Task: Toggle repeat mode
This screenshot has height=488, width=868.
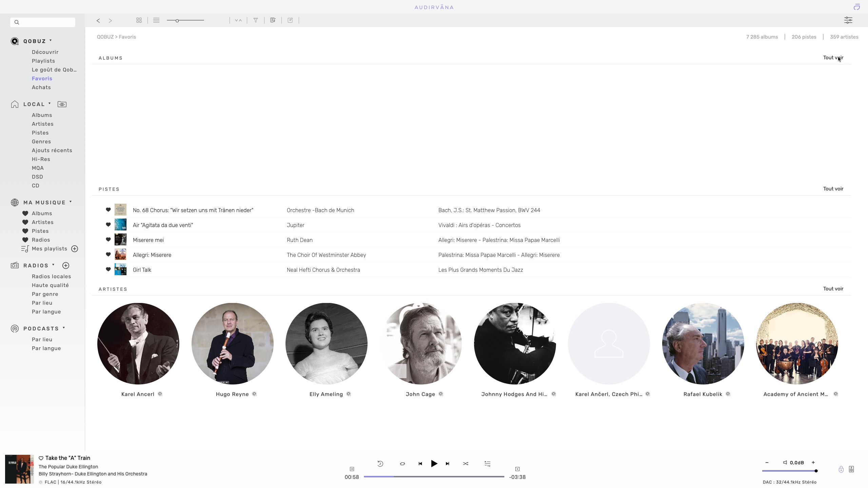Action: (402, 464)
